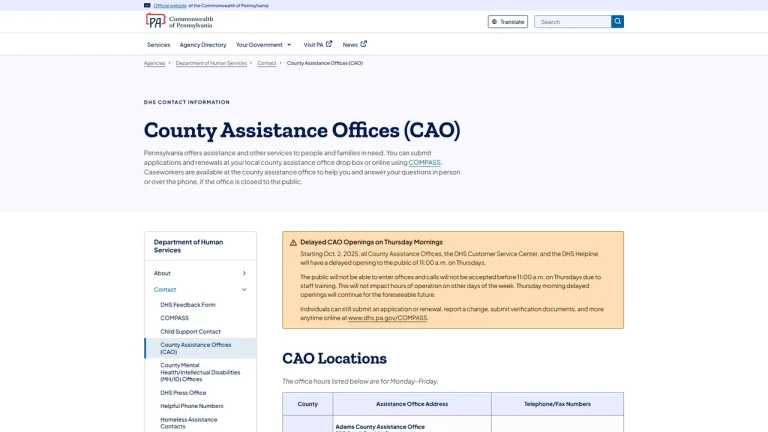Expand the About sidebar chevron

[244, 273]
